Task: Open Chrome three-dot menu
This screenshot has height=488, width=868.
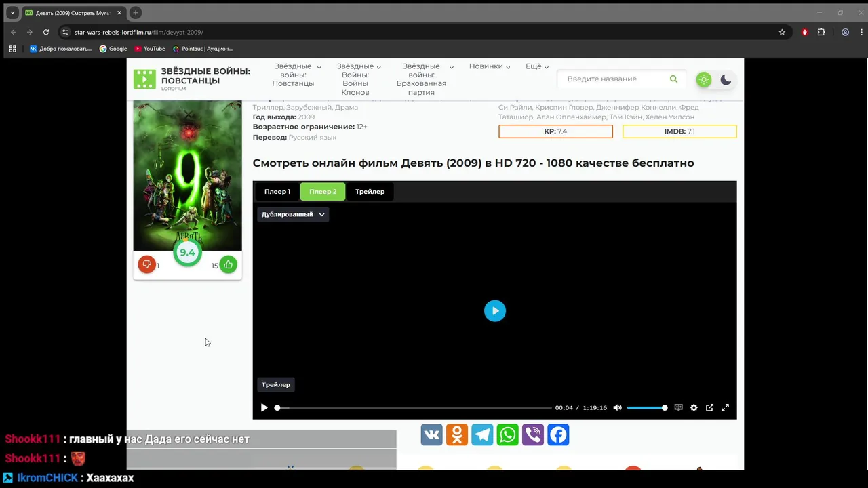Action: tap(861, 32)
